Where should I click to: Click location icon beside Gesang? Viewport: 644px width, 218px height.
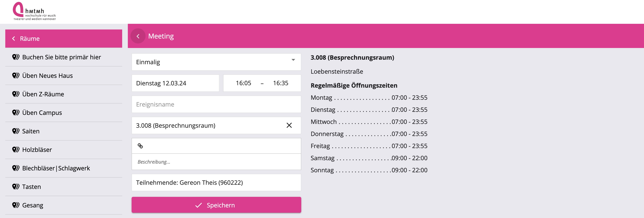[x=16, y=205]
